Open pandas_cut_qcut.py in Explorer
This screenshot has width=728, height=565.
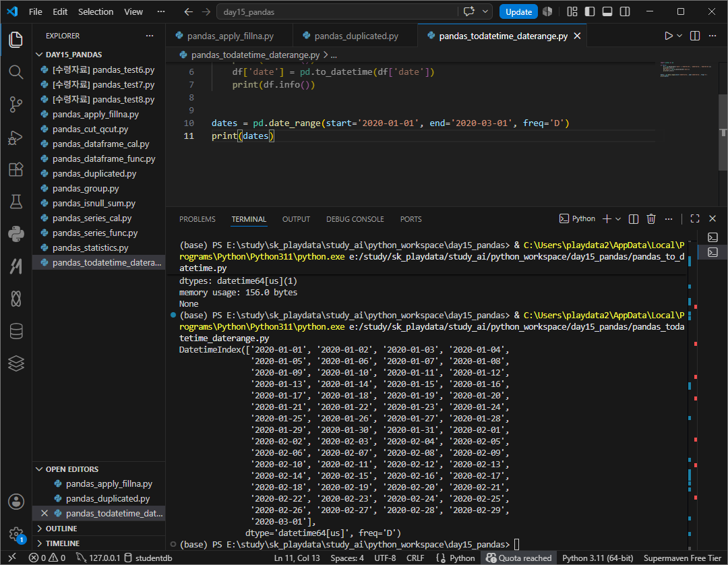[x=90, y=129]
